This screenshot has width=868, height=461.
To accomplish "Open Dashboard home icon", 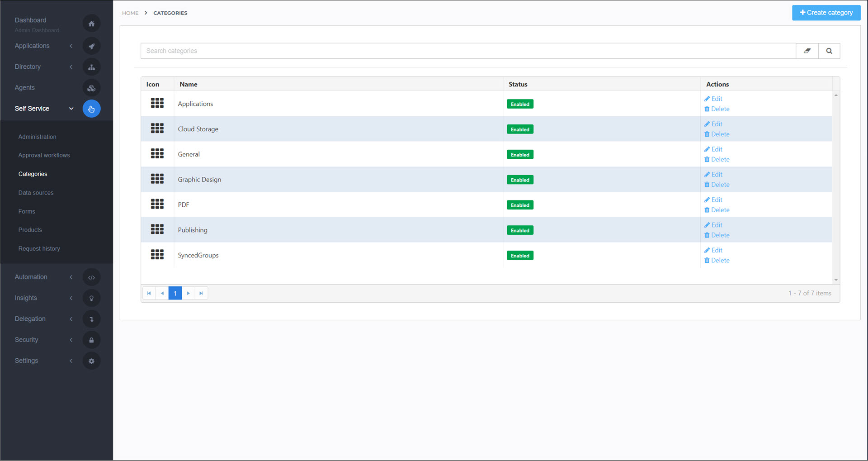I will [x=91, y=24].
